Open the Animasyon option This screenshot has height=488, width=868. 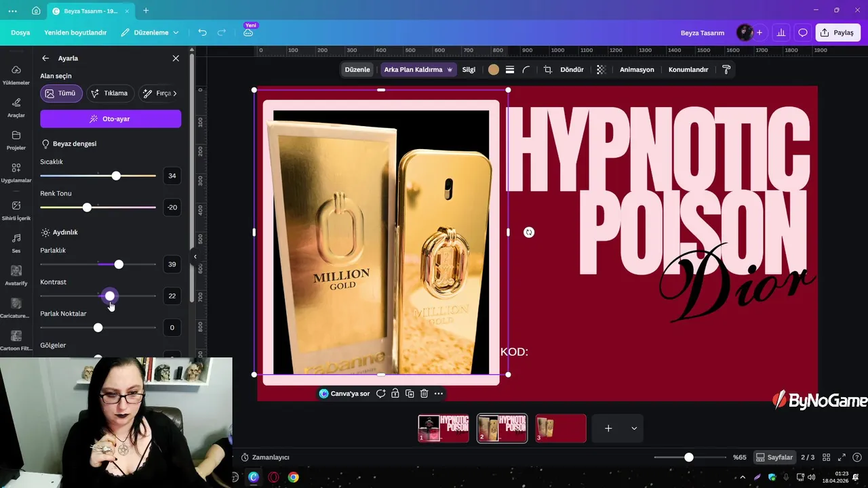pos(637,70)
